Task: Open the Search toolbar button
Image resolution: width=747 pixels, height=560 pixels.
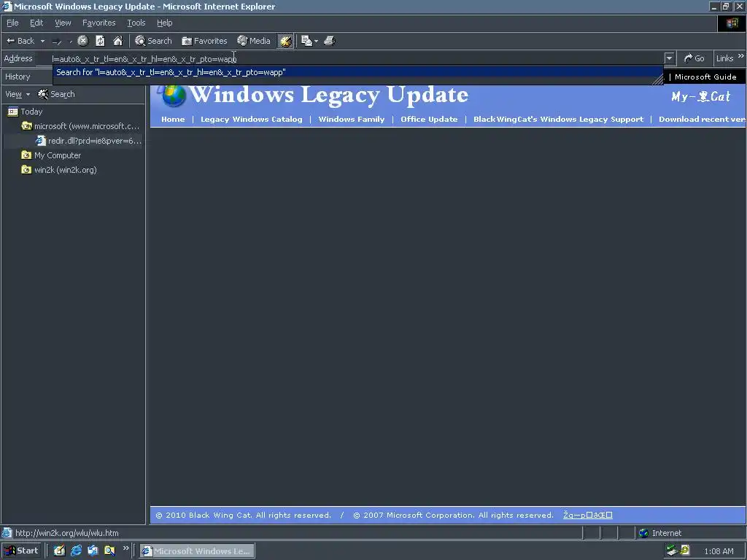Action: (x=153, y=41)
